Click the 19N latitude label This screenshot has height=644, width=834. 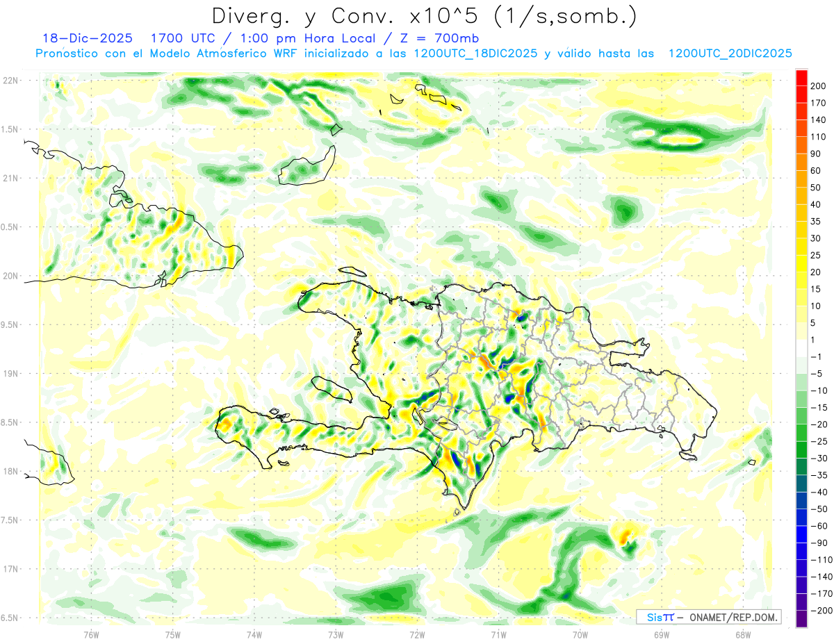coord(11,374)
